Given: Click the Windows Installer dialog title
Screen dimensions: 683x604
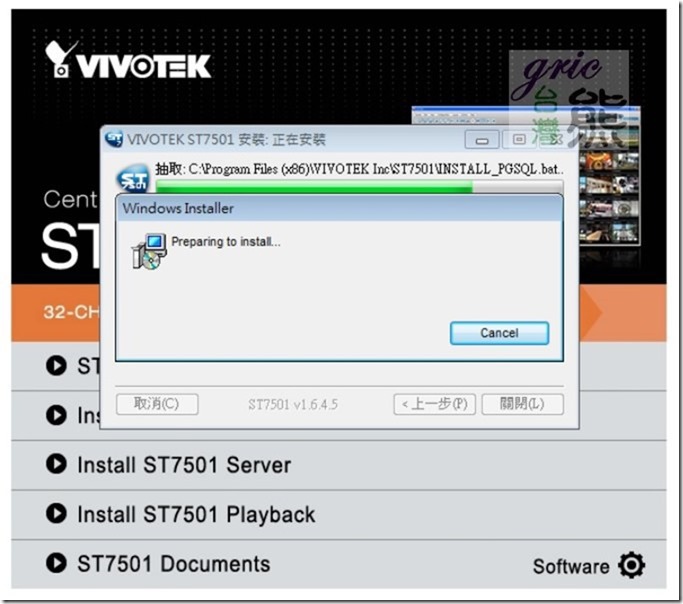Looking at the screenshot, I should pyautogui.click(x=178, y=208).
